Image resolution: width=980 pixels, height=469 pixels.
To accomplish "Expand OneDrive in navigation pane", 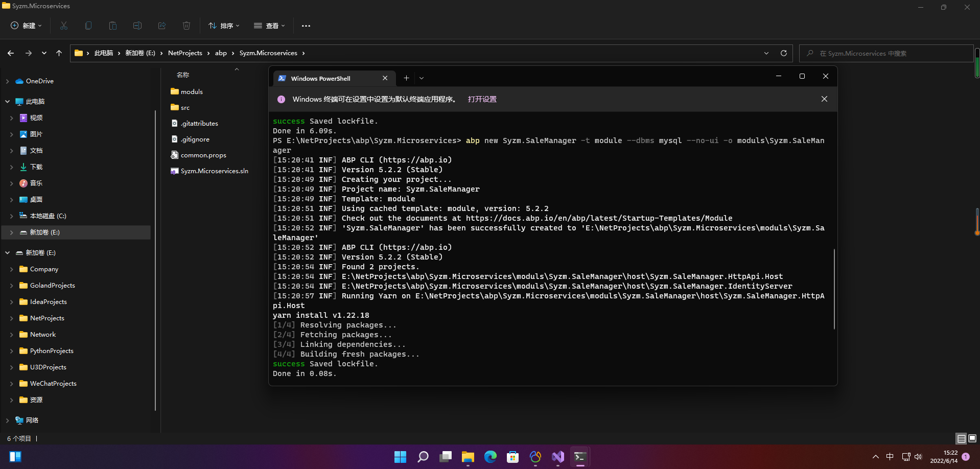I will pyautogui.click(x=7, y=81).
